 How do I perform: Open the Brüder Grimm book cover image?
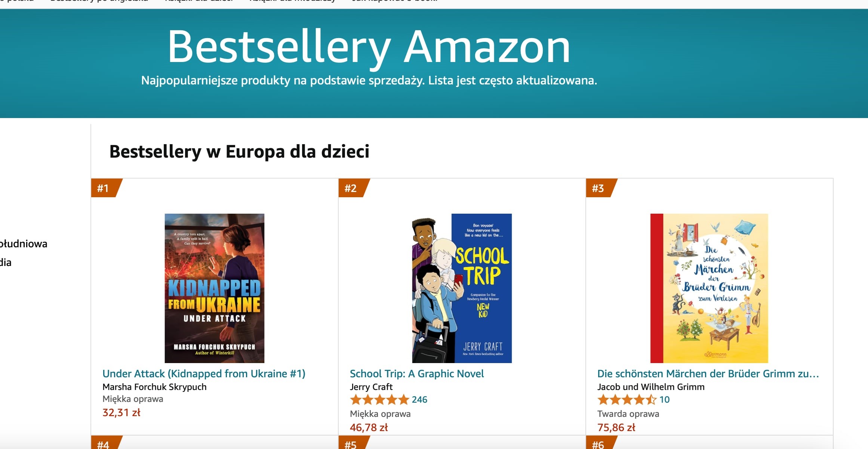709,288
